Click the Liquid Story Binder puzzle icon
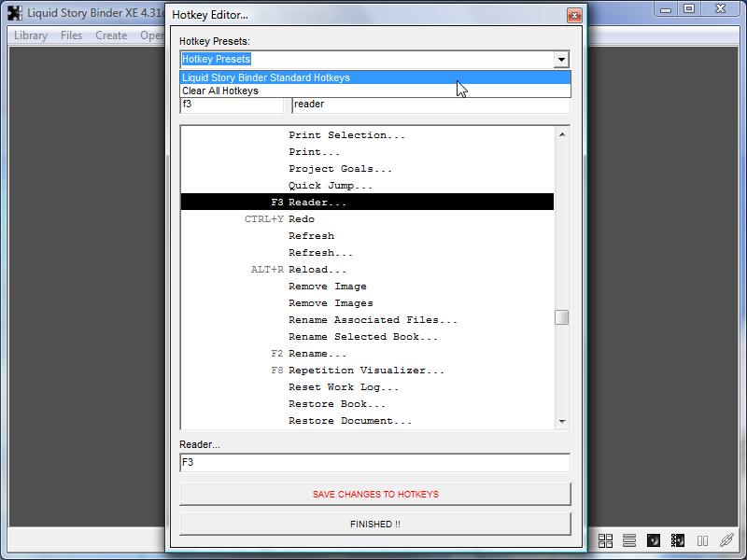747x560 pixels. coord(15,13)
